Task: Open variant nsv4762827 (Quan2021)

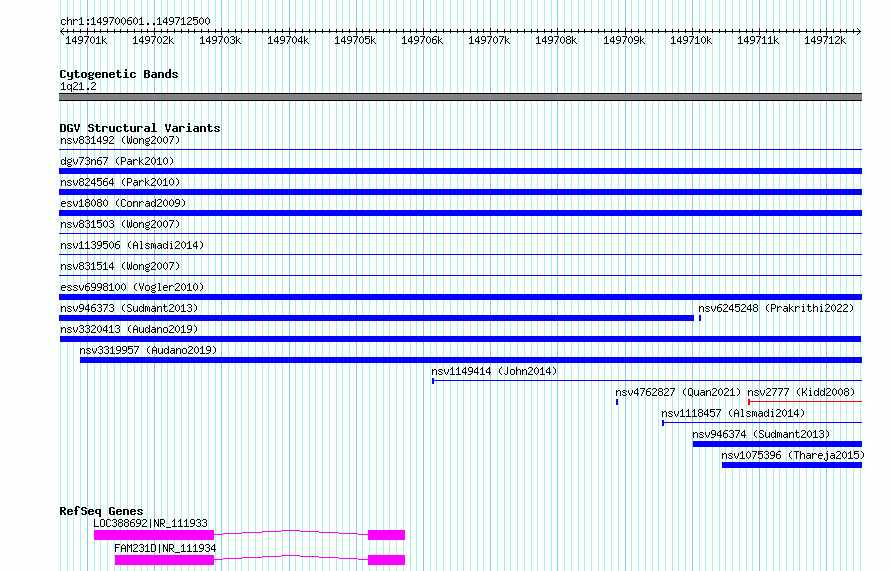Action: (678, 392)
